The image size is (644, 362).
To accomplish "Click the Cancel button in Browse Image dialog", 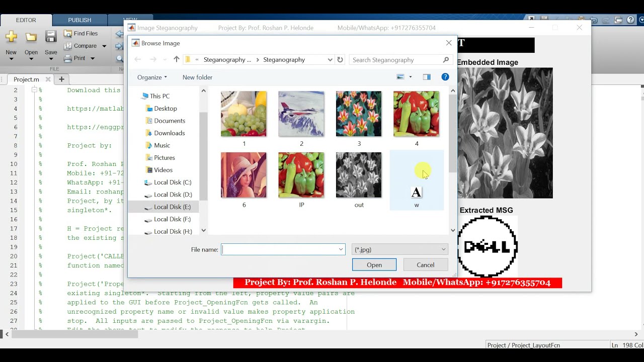I will coord(426,265).
